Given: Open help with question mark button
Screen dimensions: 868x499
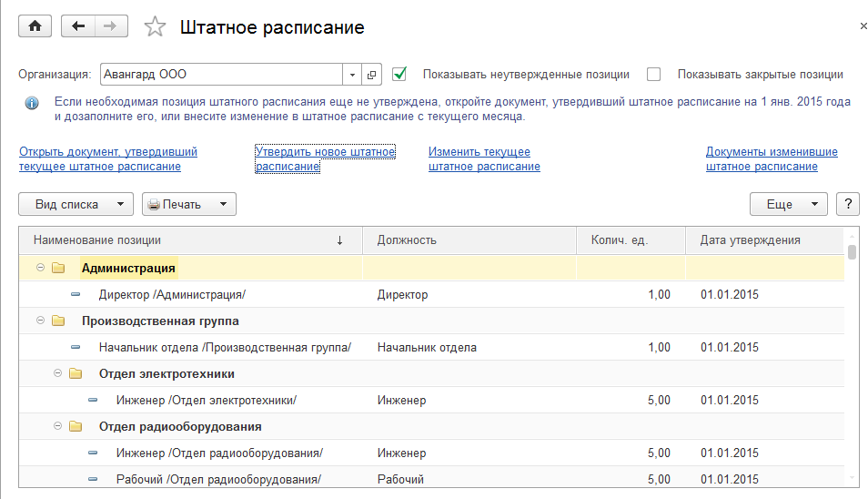Looking at the screenshot, I should pyautogui.click(x=847, y=204).
